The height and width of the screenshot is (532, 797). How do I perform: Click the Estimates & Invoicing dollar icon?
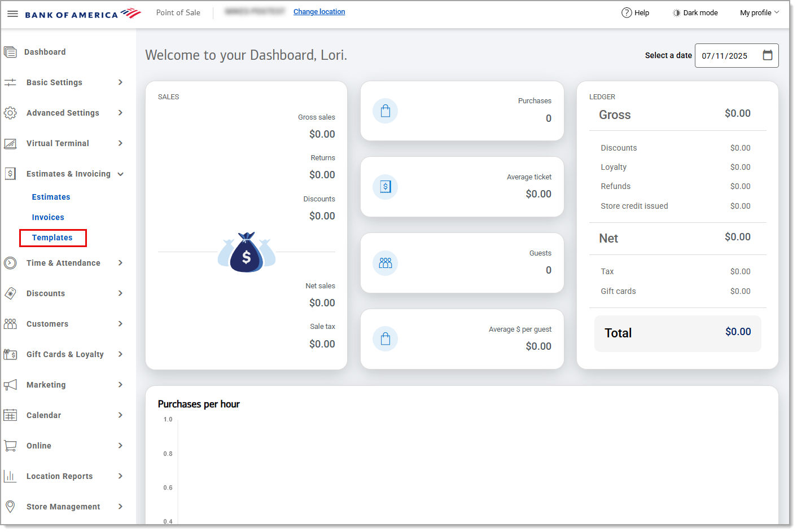tap(10, 174)
